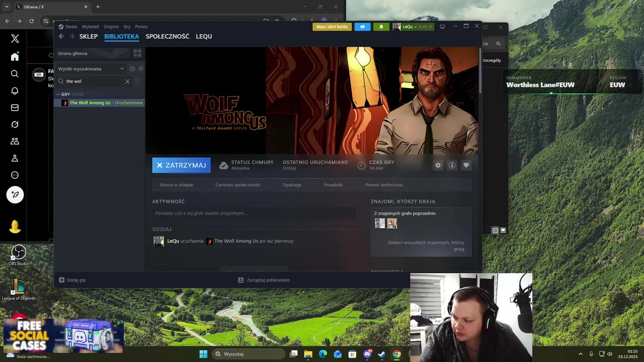Open X more options circle icon
Viewport: 644px width, 362px height.
pos(15,175)
